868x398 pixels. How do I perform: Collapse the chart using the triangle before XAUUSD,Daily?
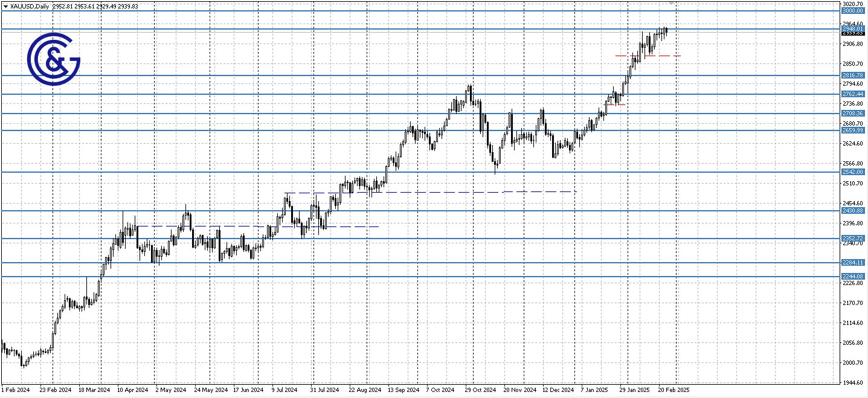[5, 5]
